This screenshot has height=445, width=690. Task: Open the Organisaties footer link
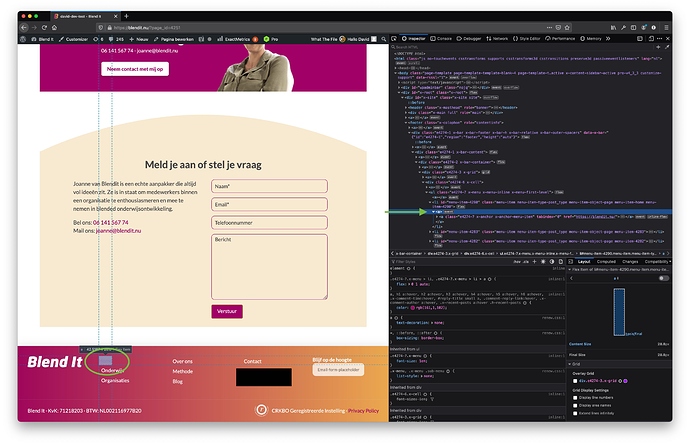tap(115, 380)
